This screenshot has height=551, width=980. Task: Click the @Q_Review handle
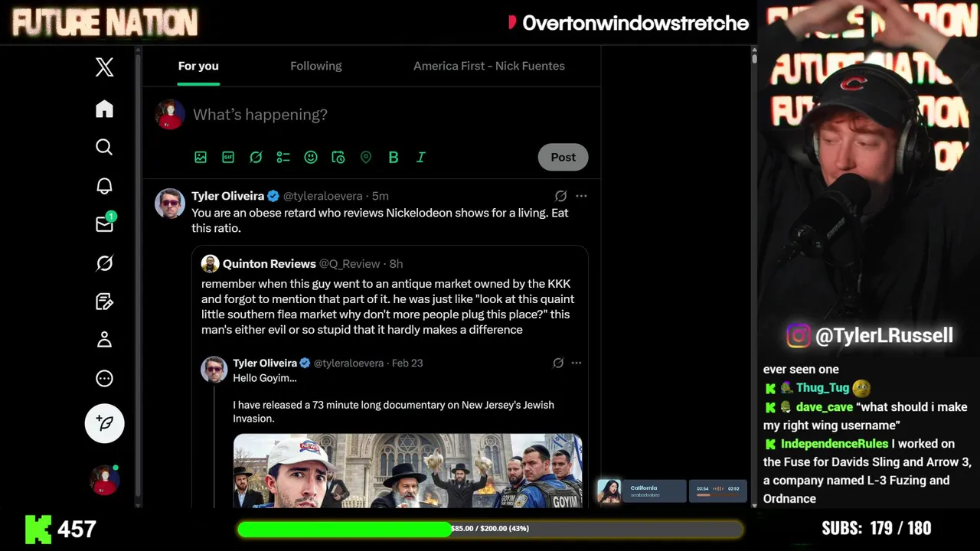coord(350,263)
